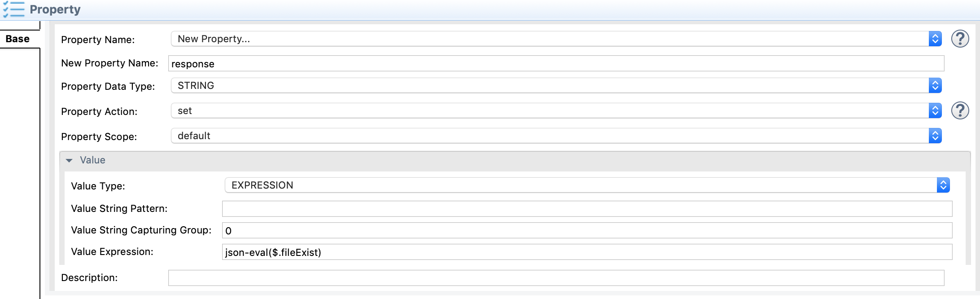Click the Value String Pattern field
Viewport: 980px width, 299px height.
click(x=587, y=209)
